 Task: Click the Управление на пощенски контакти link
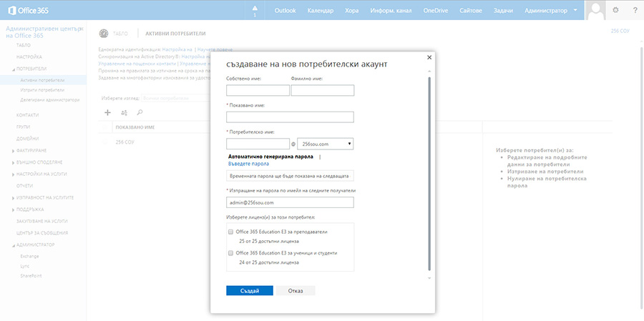click(x=137, y=64)
